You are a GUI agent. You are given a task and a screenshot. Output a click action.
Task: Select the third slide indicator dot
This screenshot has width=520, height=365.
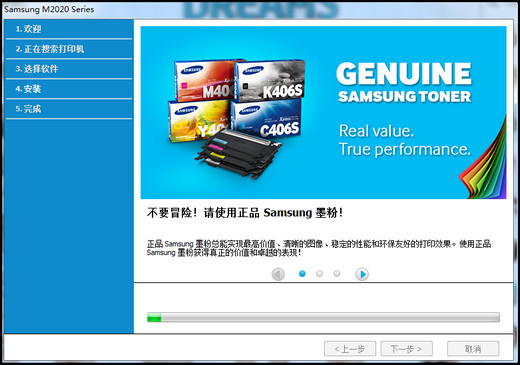[x=337, y=274]
